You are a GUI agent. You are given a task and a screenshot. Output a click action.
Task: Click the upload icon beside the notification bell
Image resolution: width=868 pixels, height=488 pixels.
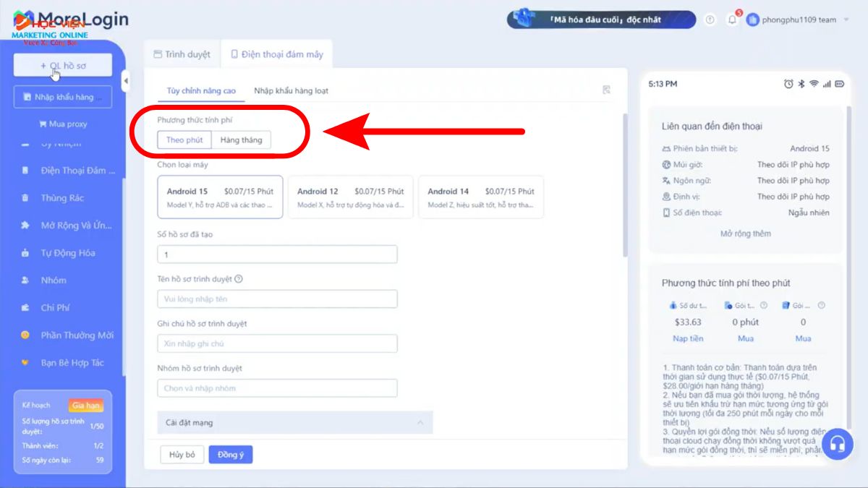coord(710,20)
